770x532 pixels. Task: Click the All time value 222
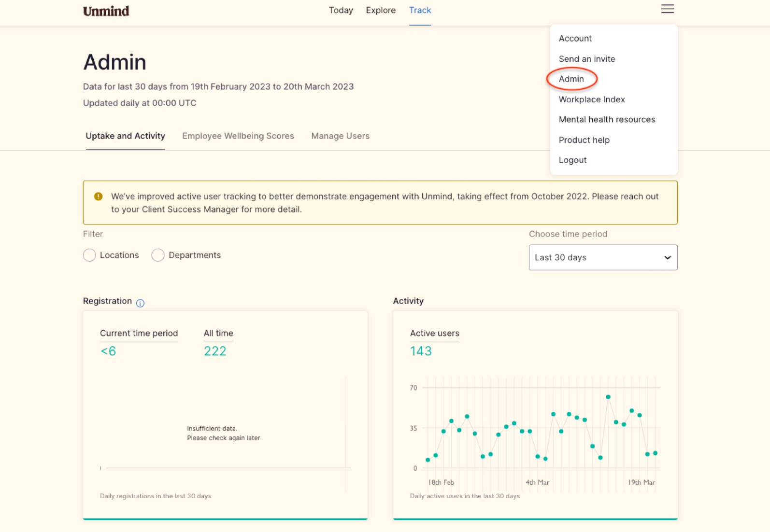[x=215, y=351]
